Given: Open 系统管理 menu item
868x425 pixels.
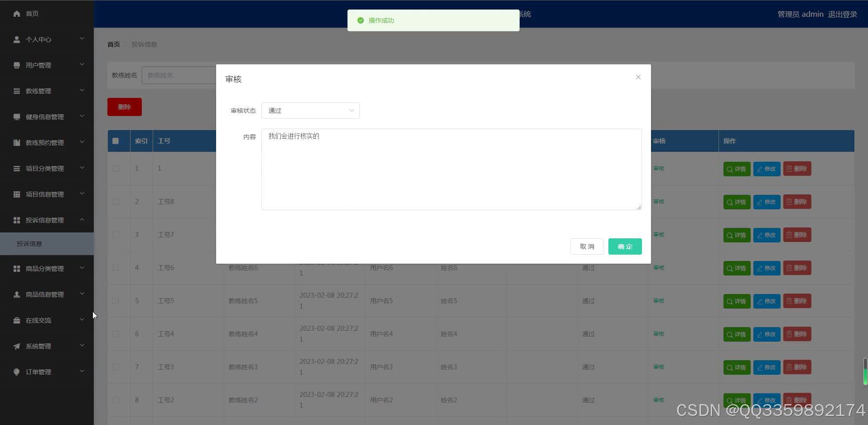Looking at the screenshot, I should pos(47,346).
